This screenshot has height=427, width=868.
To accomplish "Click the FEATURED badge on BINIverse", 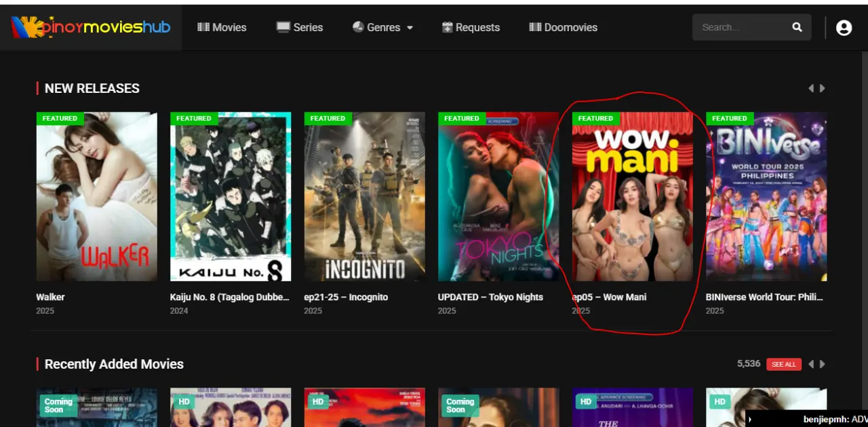I will pyautogui.click(x=729, y=119).
